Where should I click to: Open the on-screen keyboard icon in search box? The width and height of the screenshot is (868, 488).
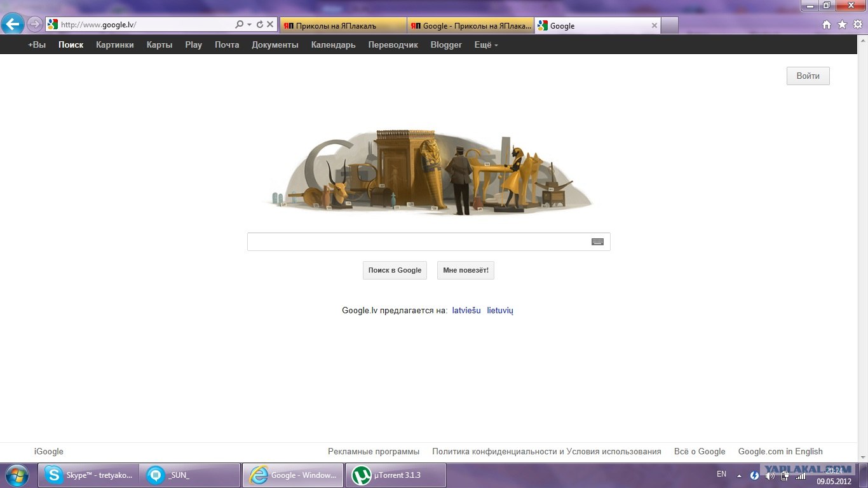click(597, 242)
